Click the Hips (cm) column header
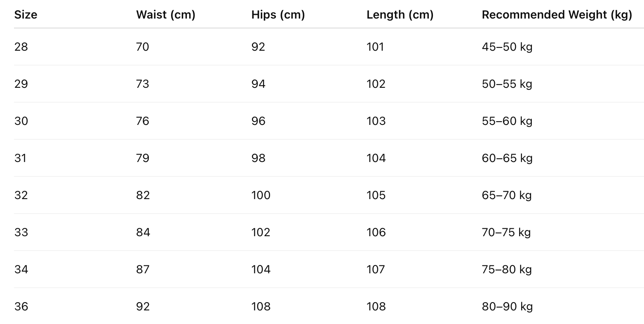The height and width of the screenshot is (324, 644). (278, 15)
